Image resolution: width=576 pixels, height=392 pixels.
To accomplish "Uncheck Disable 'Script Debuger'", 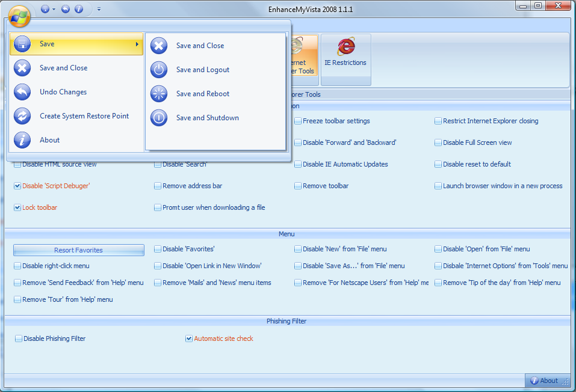I will 17,186.
